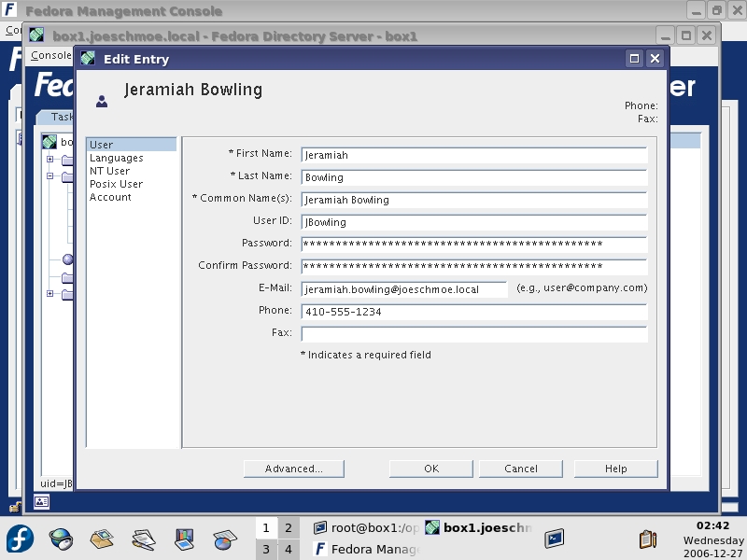This screenshot has height=560, width=747.
Task: Select NT User in the left list
Action: (x=110, y=171)
